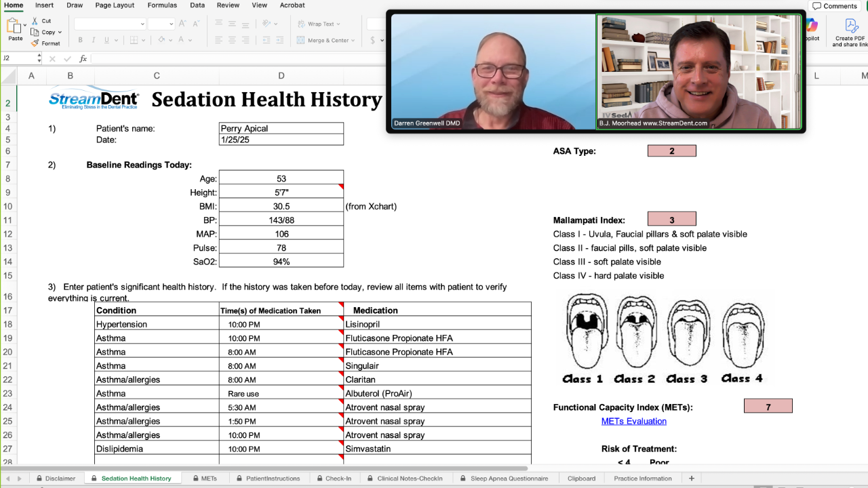Open the Page Layout ribbon tab

coord(115,5)
